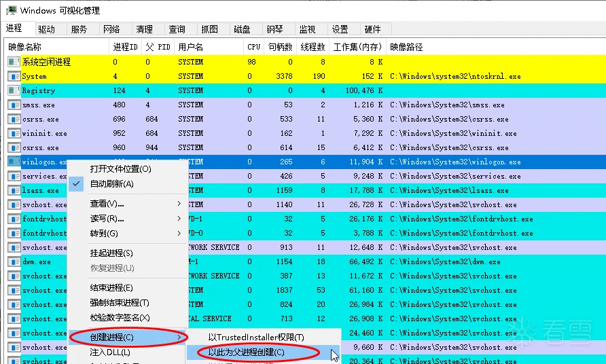This screenshot has height=364, width=606.
Task: Click the dwm.exe process icon
Action: 14,261
